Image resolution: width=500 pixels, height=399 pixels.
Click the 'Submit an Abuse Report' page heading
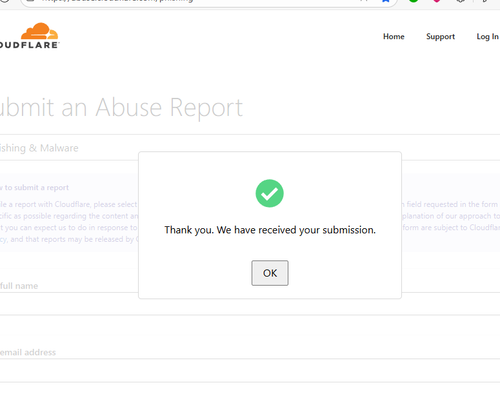(121, 107)
